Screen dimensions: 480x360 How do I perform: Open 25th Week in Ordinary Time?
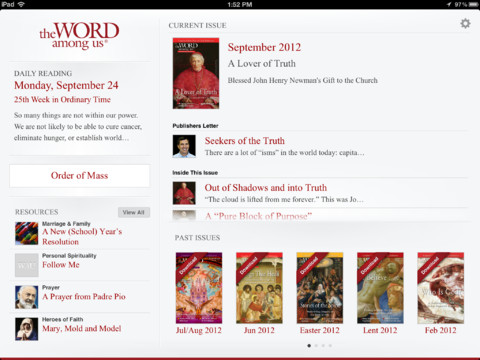click(62, 100)
